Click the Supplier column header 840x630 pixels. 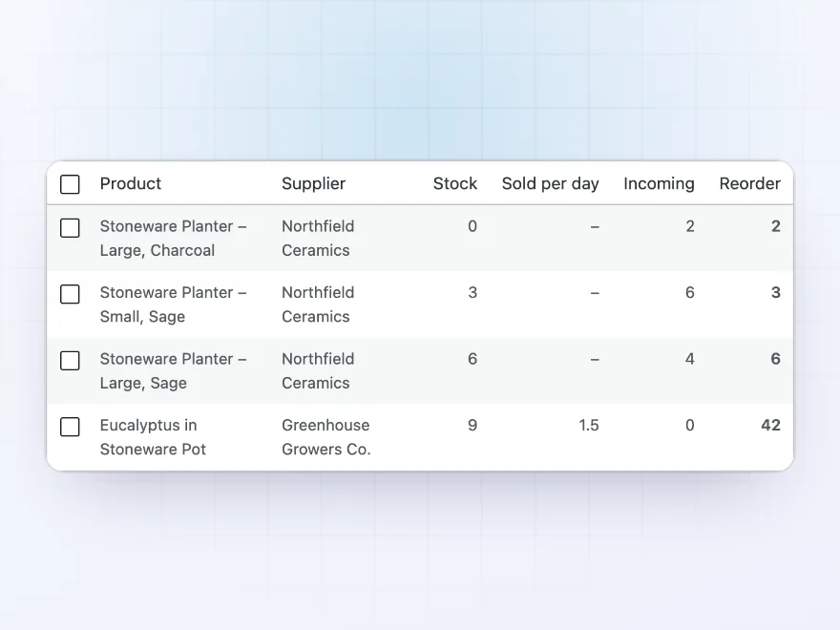[x=313, y=183]
